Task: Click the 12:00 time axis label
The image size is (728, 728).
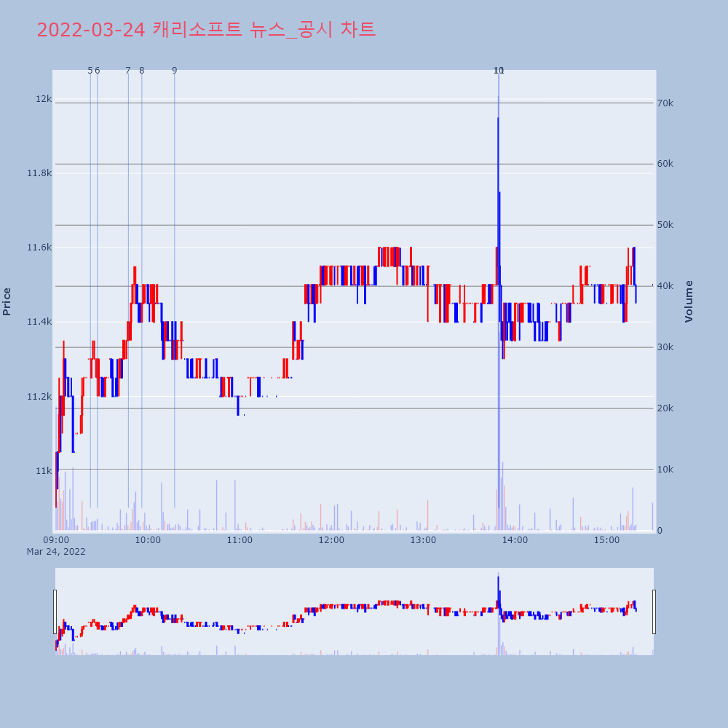Action: (331, 540)
